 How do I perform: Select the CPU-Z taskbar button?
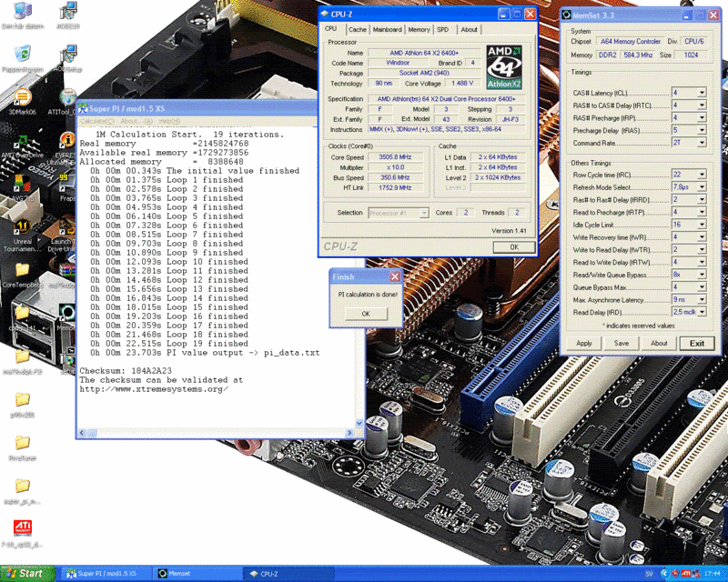tap(288, 574)
